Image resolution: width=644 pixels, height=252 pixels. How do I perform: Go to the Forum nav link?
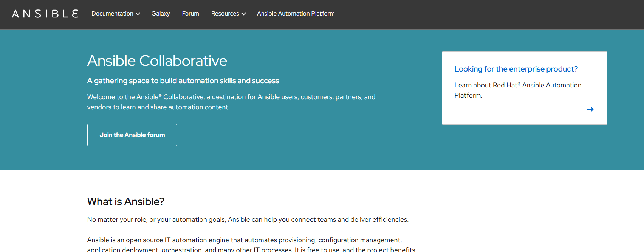(190, 14)
